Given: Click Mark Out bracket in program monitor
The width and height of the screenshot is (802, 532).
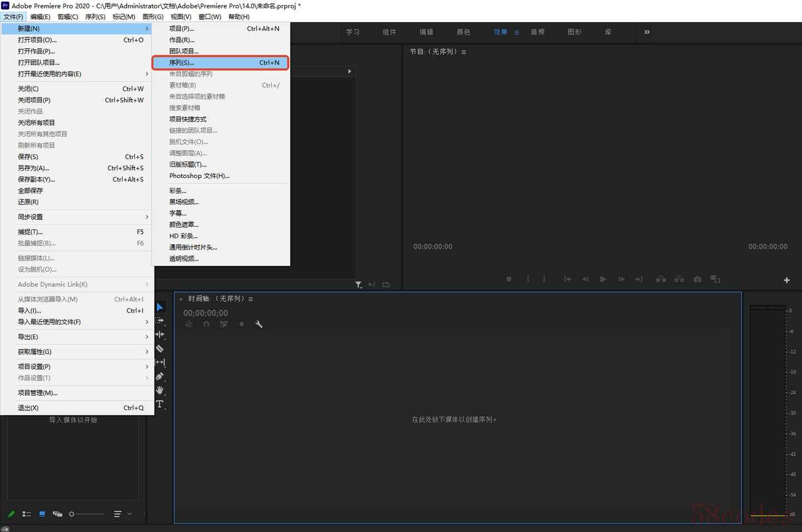Looking at the screenshot, I should (x=544, y=279).
